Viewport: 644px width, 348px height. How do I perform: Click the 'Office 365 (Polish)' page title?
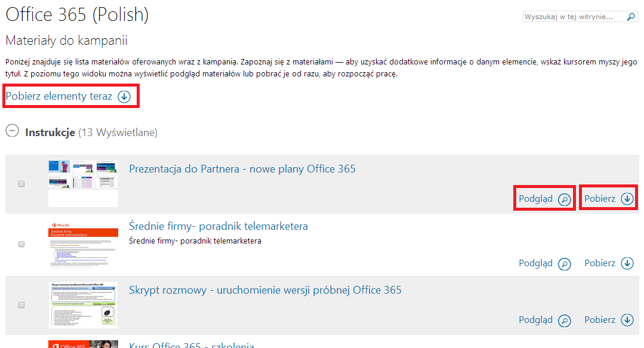(x=77, y=14)
